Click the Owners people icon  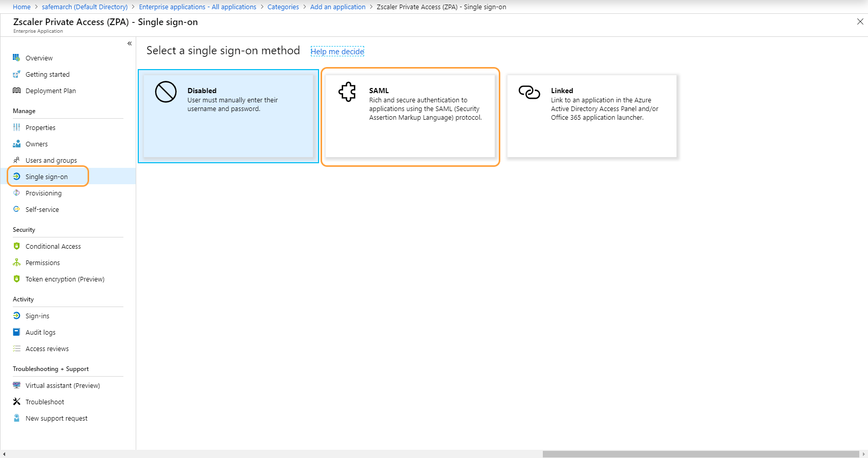(x=16, y=144)
